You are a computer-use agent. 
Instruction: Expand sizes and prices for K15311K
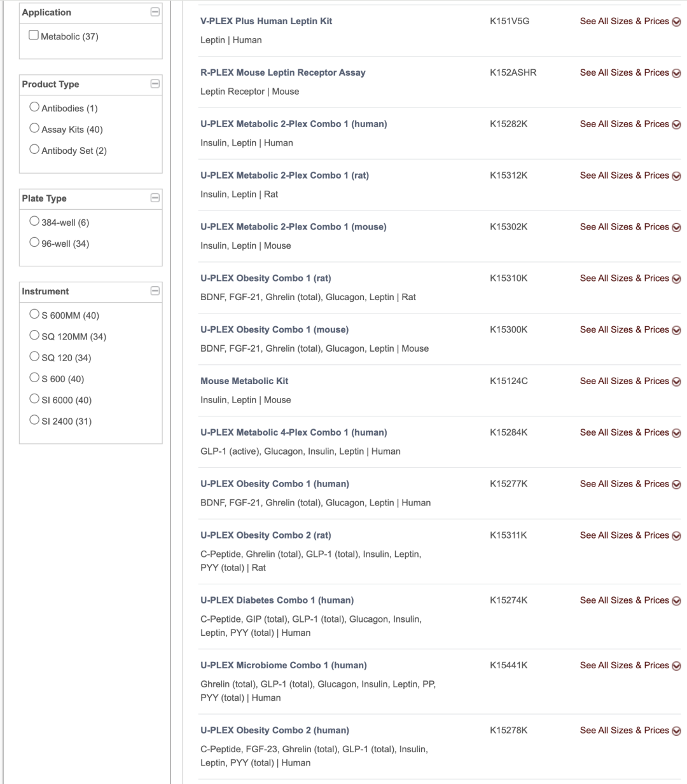click(x=630, y=535)
